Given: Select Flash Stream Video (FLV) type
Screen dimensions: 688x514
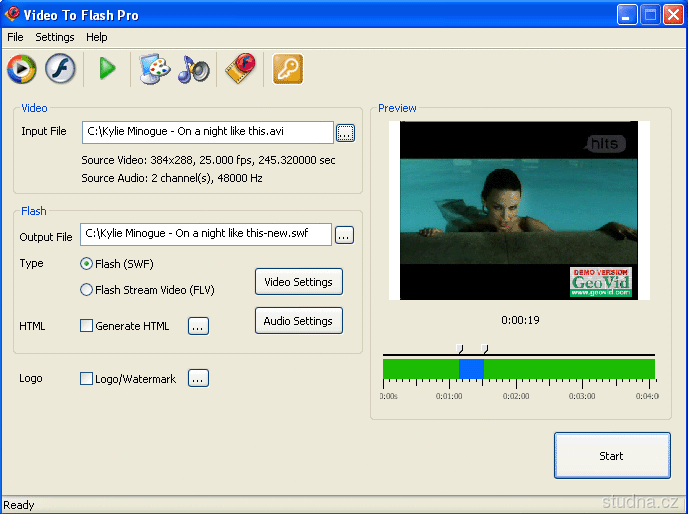Looking at the screenshot, I should point(87,290).
